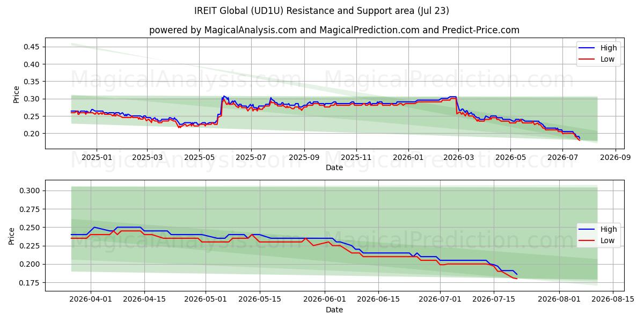Screen dimensions: 644x322
Task: Click the 0.45 y-axis tick label
Action: coord(32,47)
